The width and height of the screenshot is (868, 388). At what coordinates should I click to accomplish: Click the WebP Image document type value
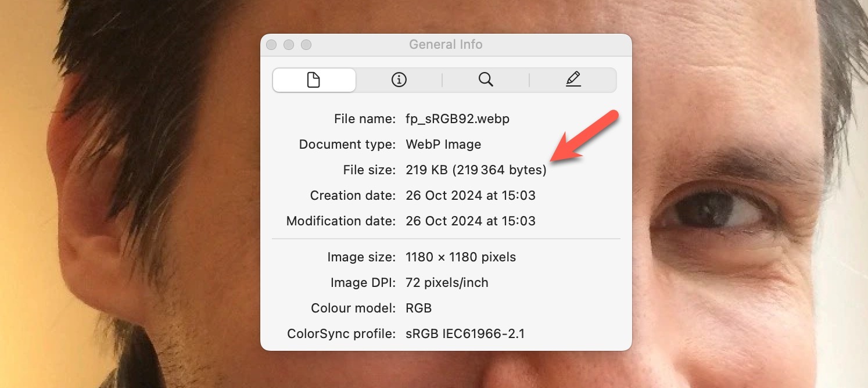[443, 144]
